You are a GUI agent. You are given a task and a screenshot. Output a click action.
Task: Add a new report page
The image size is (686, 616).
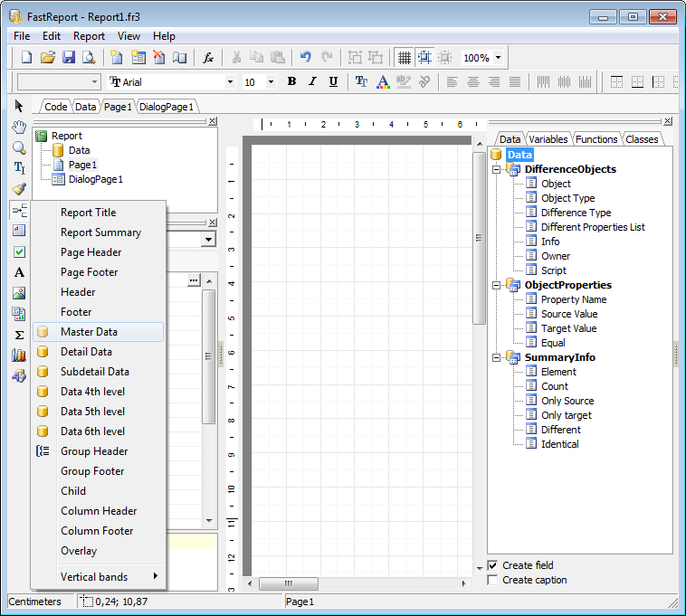coord(117,57)
